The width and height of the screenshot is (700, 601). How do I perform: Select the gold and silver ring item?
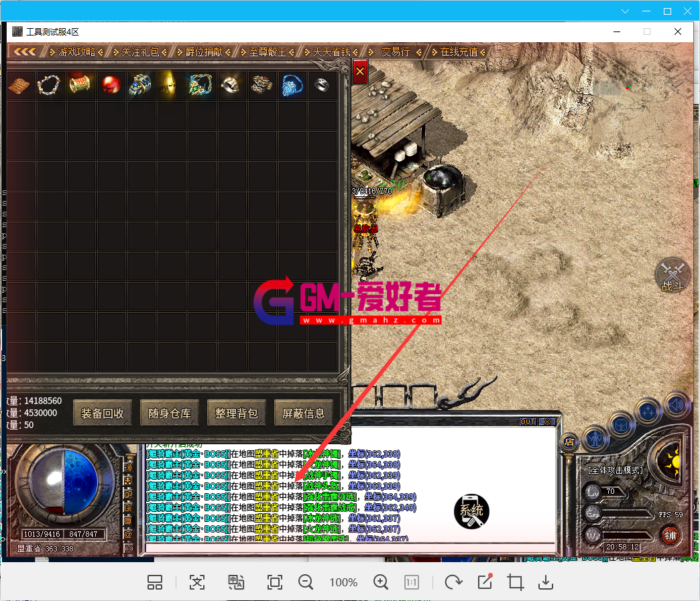(231, 85)
